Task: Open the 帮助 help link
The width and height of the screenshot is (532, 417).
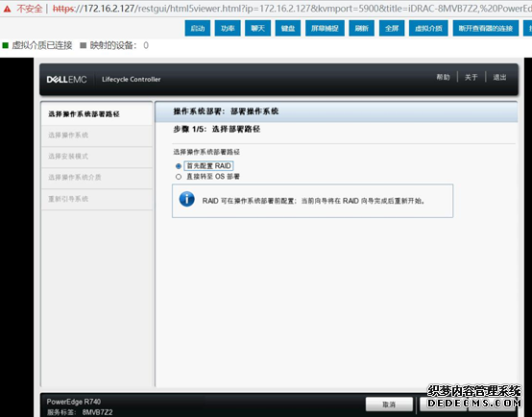Action: [443, 78]
